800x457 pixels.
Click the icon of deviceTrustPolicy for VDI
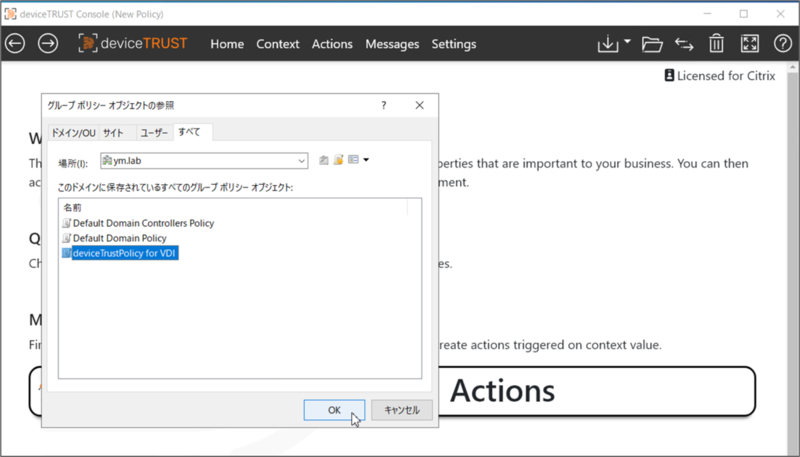point(66,253)
